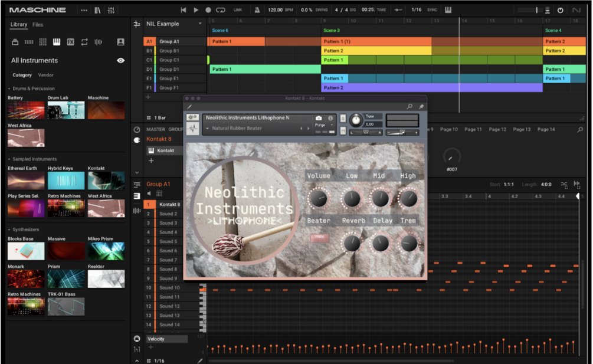Switch to the Vendor tab

tap(46, 76)
